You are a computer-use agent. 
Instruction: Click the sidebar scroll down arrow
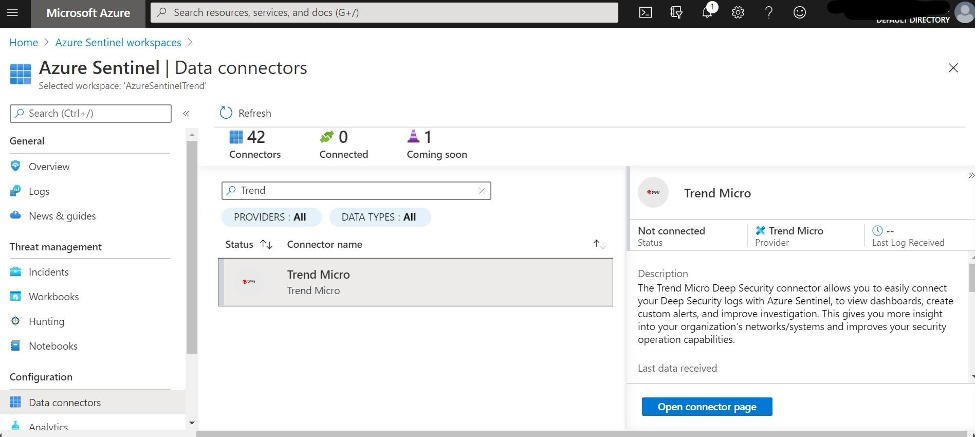(x=191, y=423)
